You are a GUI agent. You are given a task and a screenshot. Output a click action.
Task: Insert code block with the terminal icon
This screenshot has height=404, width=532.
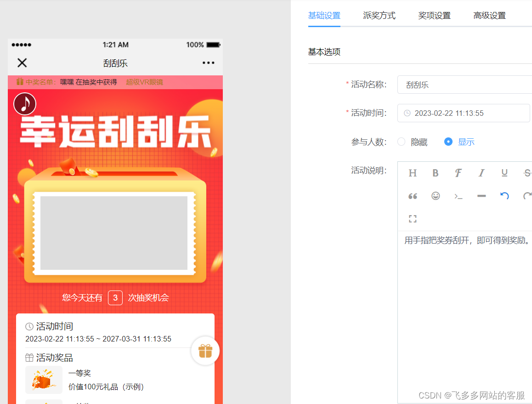click(x=458, y=196)
